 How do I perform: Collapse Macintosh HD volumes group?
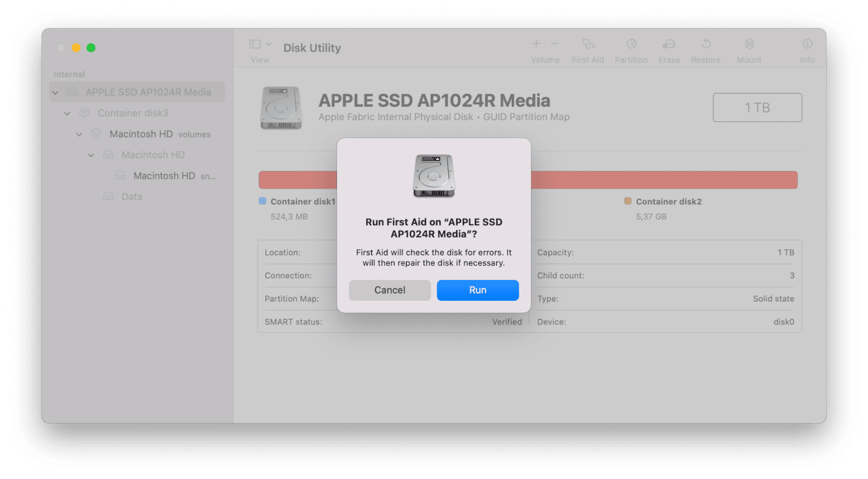[x=78, y=134]
